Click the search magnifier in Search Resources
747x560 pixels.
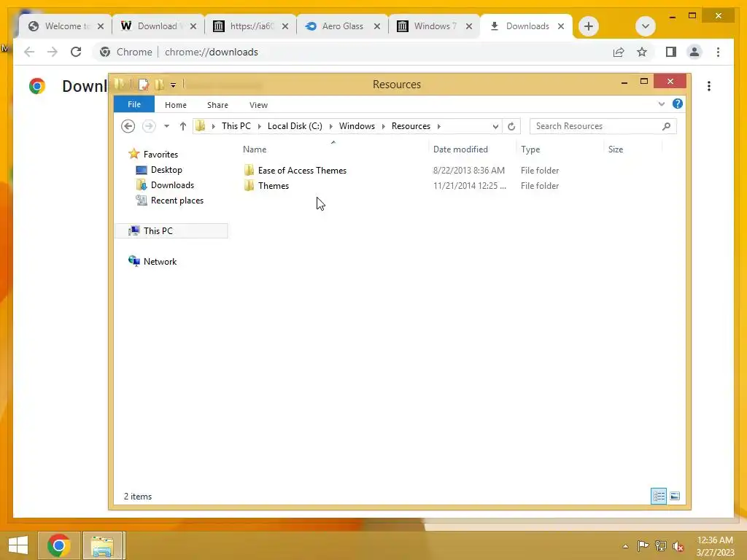[666, 126]
